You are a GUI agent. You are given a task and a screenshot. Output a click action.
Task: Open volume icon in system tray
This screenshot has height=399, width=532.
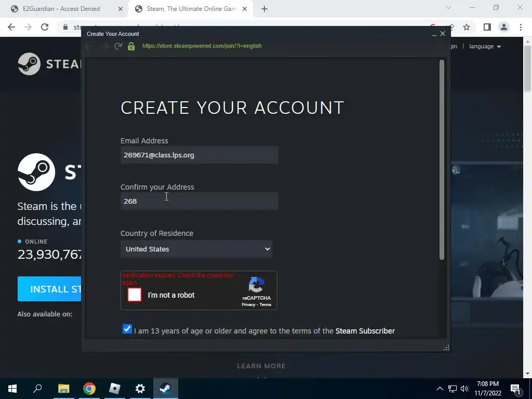click(x=464, y=389)
